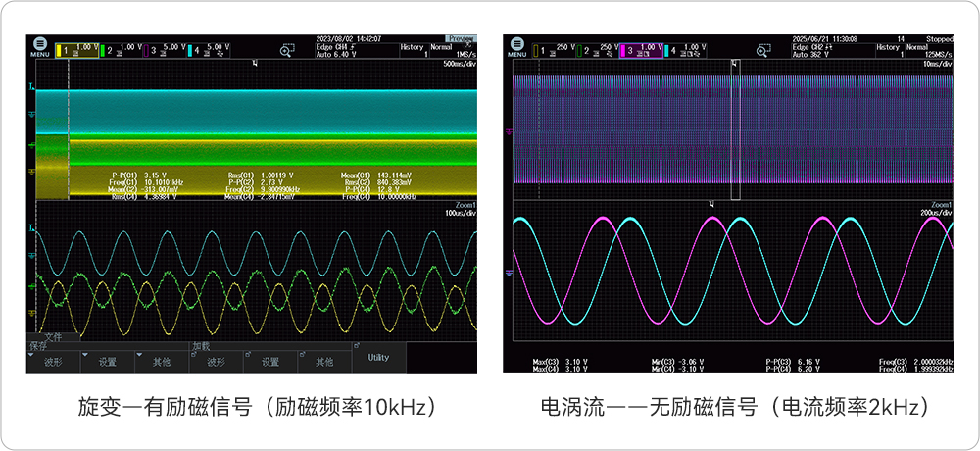The width and height of the screenshot is (980, 451).
Task: Select magenta channel 3 on right oscilloscope
Action: (644, 48)
